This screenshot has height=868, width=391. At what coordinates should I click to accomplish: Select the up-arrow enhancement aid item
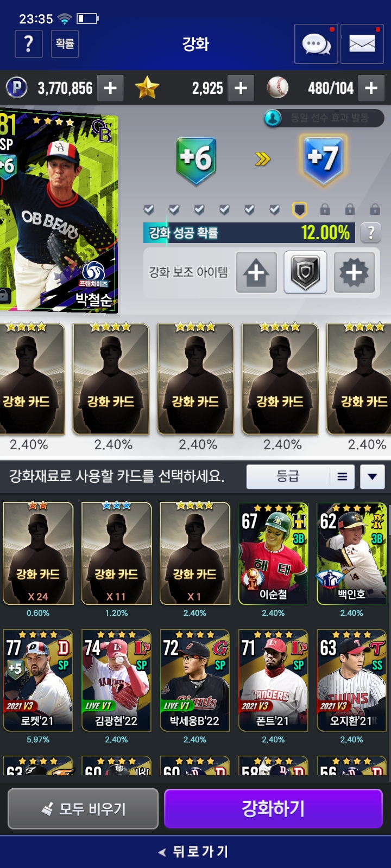(x=256, y=272)
